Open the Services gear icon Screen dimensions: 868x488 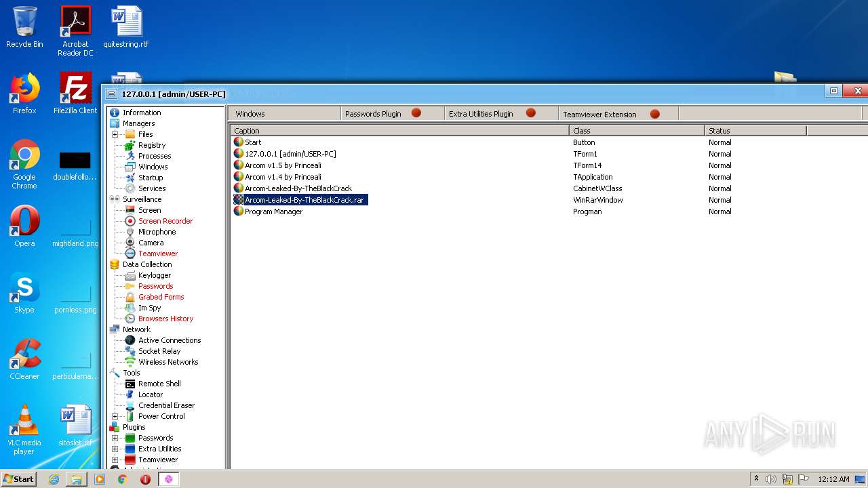click(130, 188)
